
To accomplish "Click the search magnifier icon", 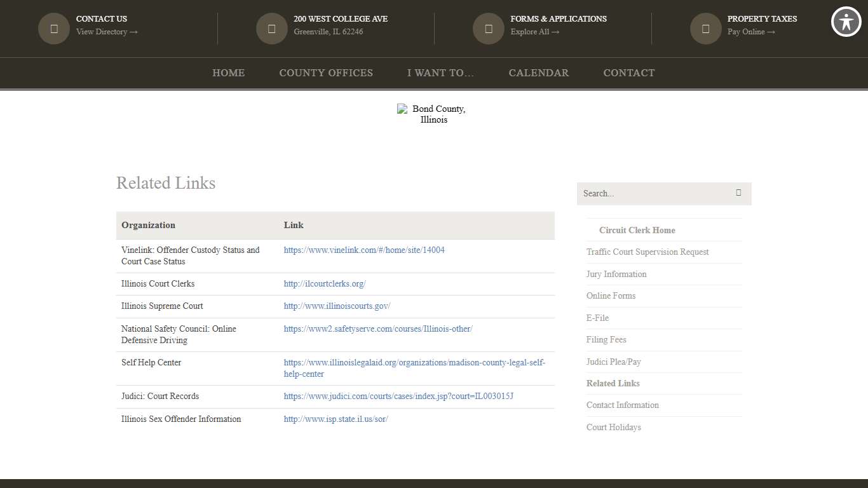I will [x=738, y=193].
